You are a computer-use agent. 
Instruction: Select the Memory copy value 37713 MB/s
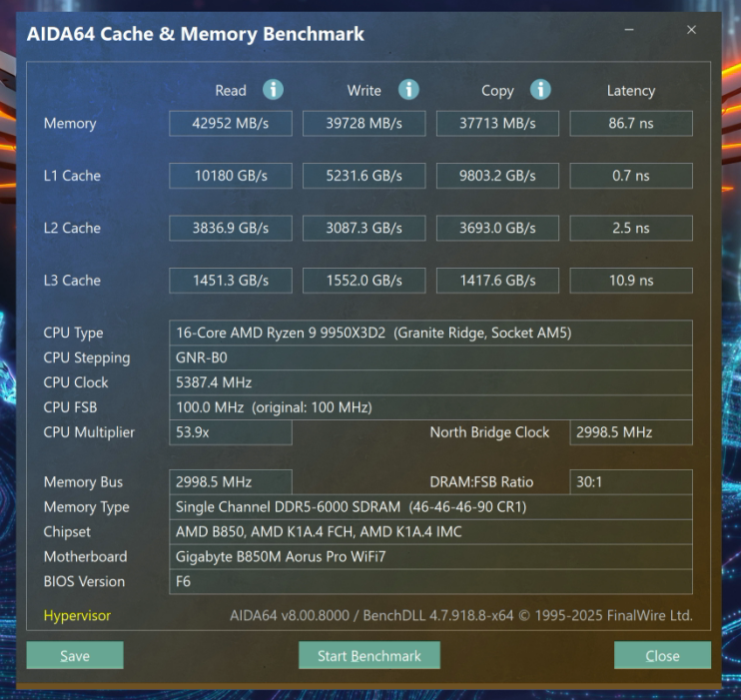tap(497, 124)
